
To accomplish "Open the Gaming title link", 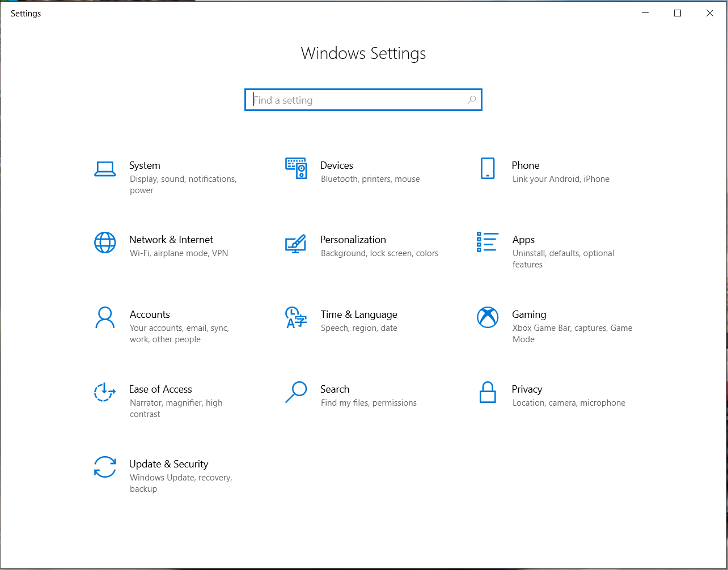I will point(529,314).
